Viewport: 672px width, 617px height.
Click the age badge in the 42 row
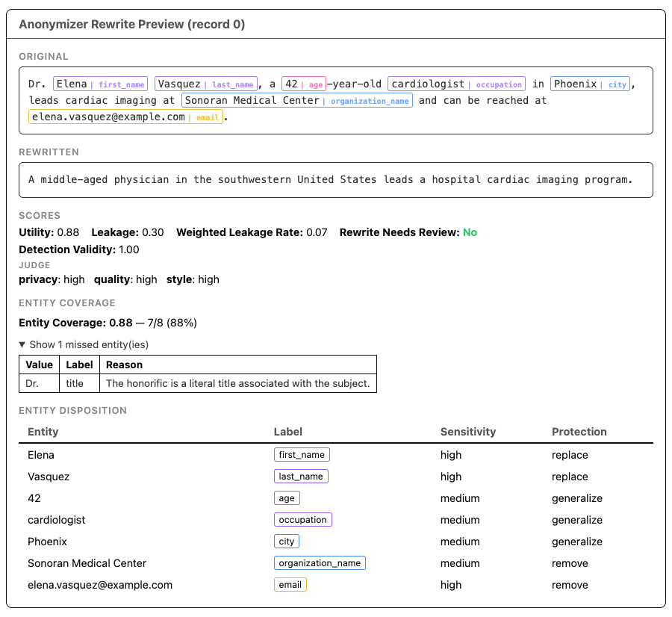(x=287, y=498)
